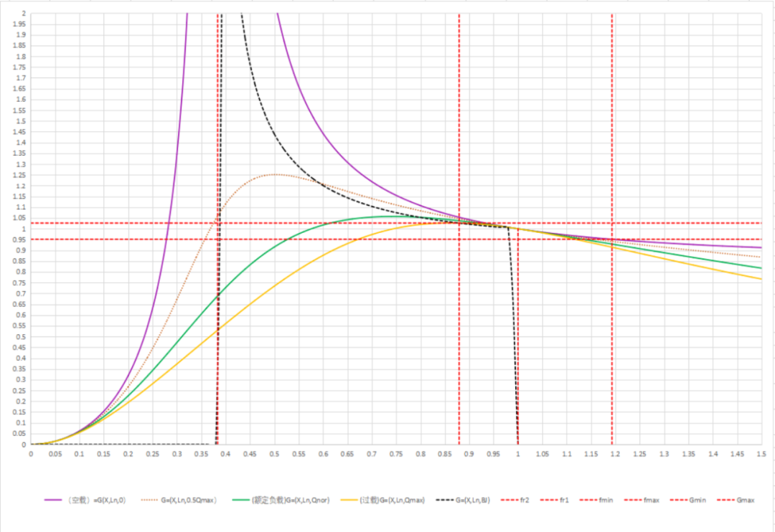
Task: Select horizontal axis label 1.05
Action: pos(542,454)
